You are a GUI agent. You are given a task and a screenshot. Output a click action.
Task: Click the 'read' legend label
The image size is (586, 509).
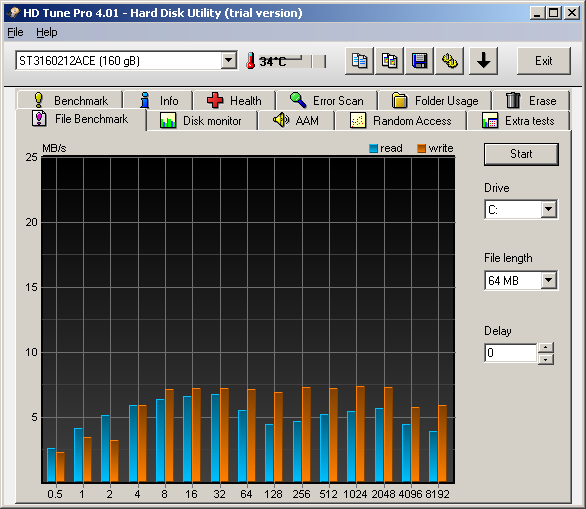coord(391,148)
